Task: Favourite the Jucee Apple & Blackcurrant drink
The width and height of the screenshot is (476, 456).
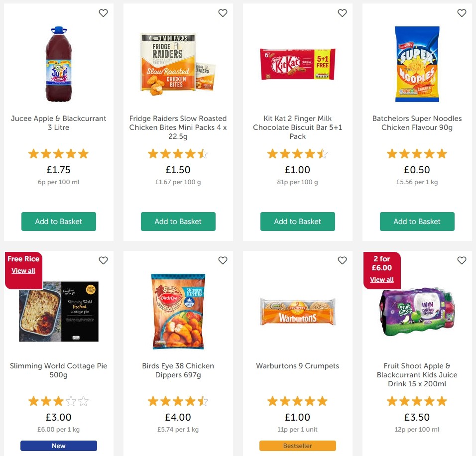Action: point(103,13)
